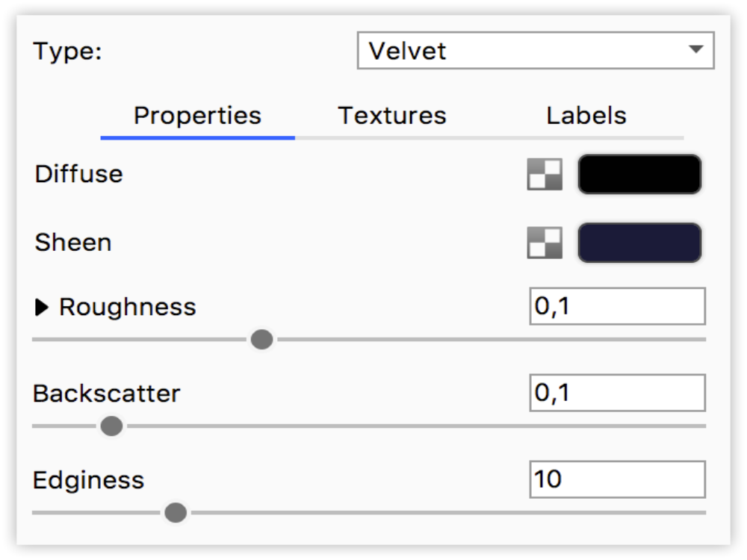The width and height of the screenshot is (747, 560).
Task: Click the Roughness value input field
Action: pos(617,306)
